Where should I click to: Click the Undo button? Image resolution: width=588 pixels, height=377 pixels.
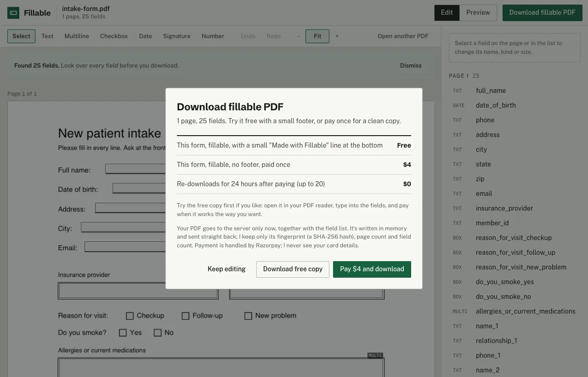[248, 36]
